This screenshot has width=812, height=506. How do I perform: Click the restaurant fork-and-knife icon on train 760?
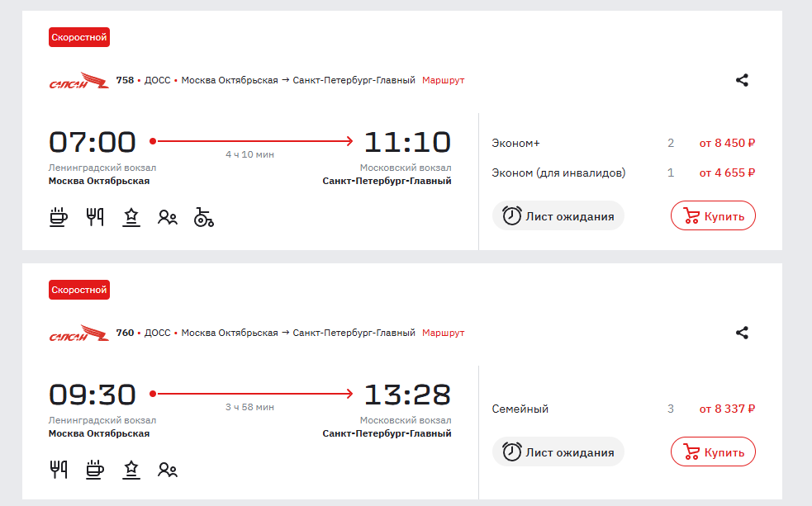(x=59, y=470)
